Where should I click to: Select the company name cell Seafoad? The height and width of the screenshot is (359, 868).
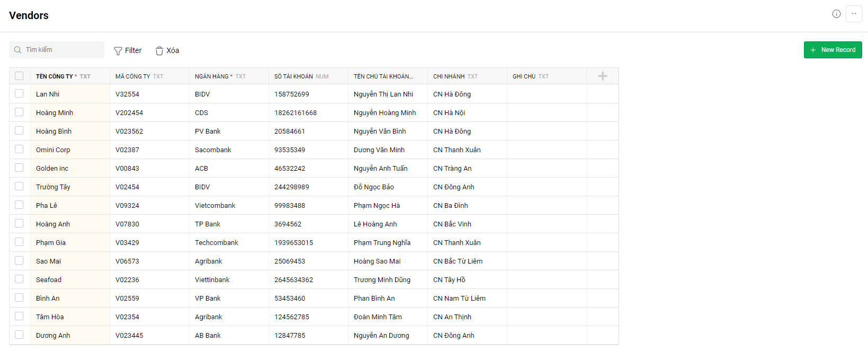click(x=70, y=279)
